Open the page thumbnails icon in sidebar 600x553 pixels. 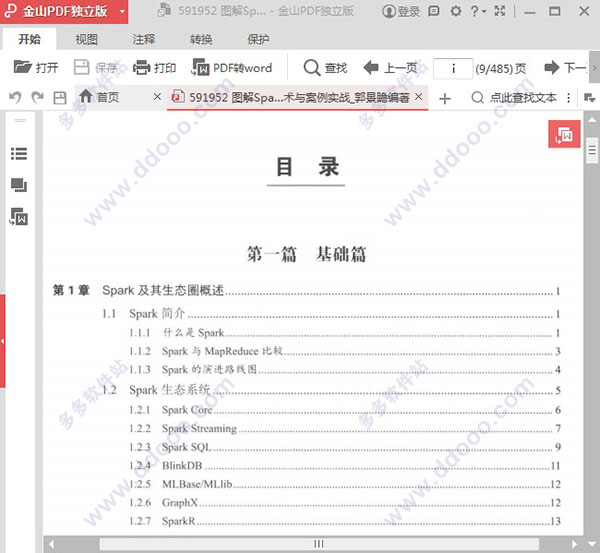[x=19, y=185]
